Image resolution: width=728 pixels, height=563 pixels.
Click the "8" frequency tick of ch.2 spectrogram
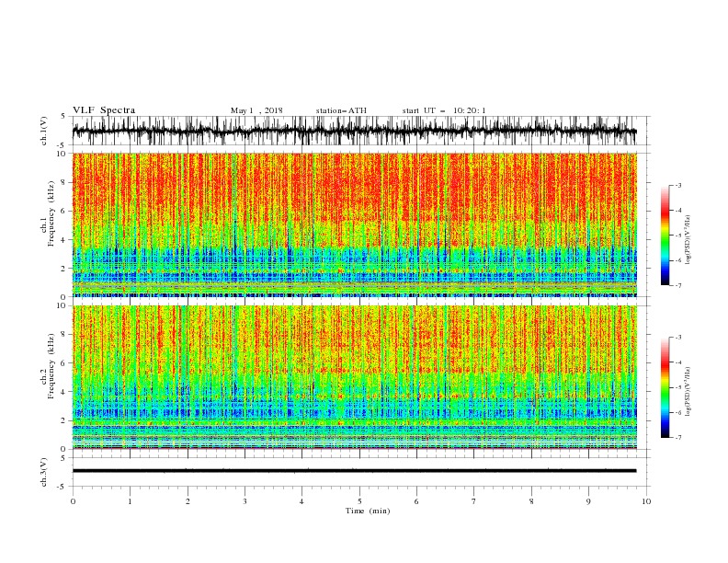64,335
